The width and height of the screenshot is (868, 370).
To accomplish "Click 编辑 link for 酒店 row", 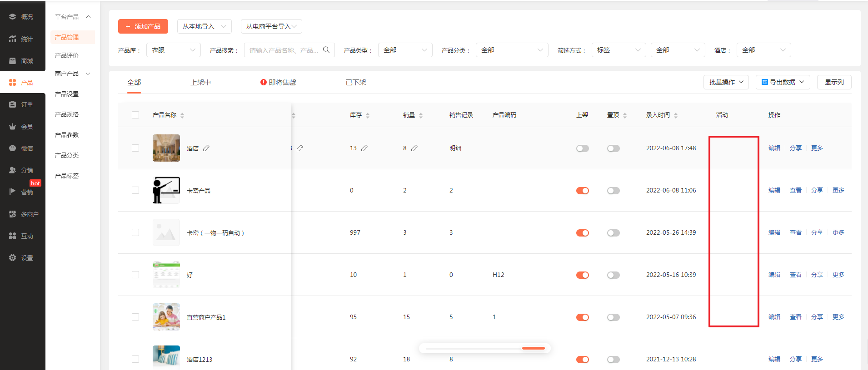I will coord(774,148).
